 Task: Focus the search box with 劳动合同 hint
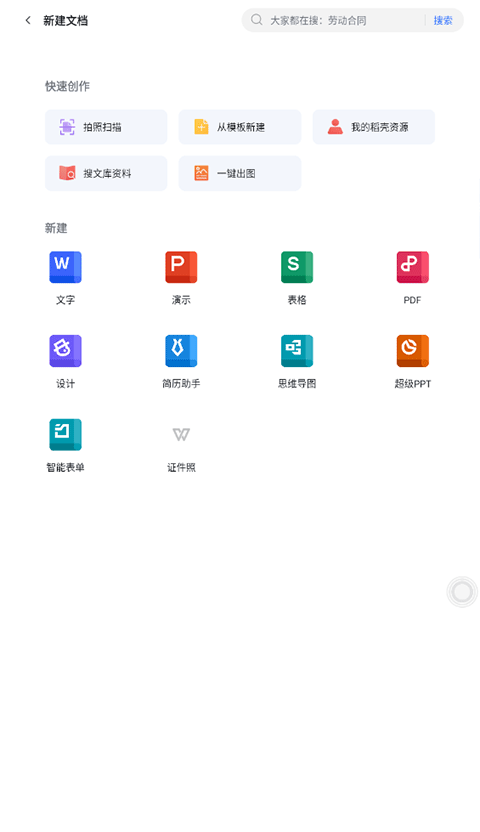(x=352, y=20)
